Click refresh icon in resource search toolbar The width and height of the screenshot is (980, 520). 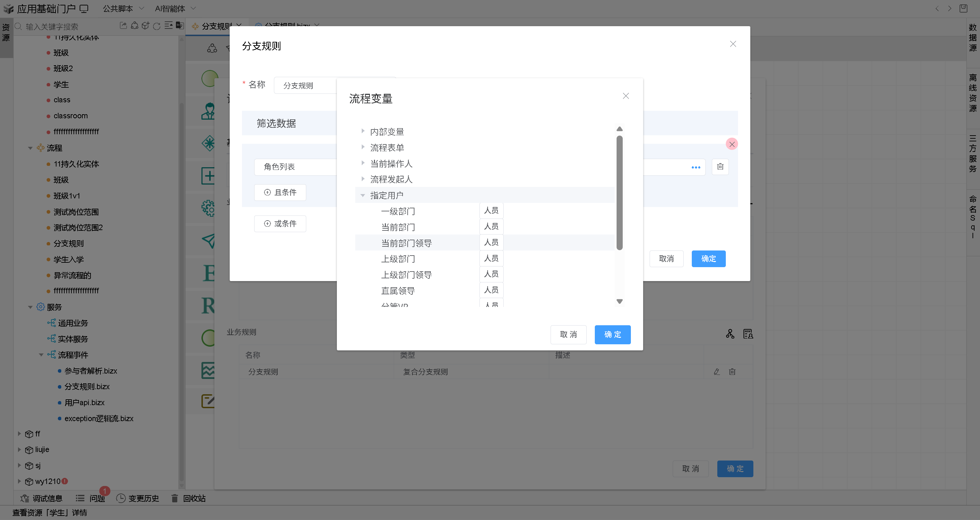157,26
